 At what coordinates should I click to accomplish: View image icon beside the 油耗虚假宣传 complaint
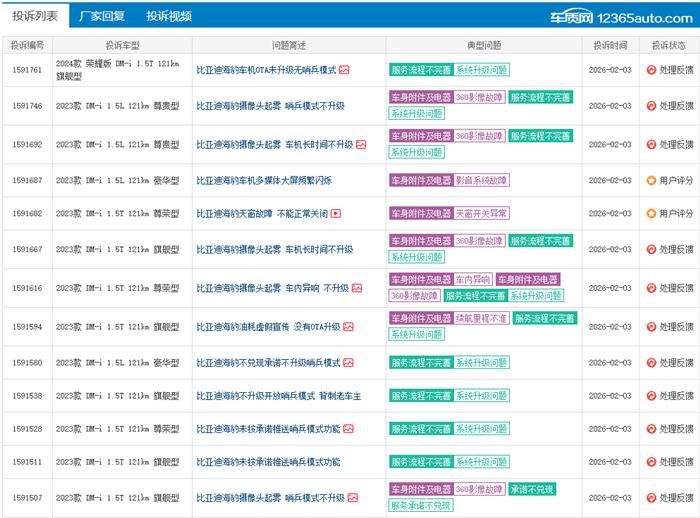click(349, 326)
